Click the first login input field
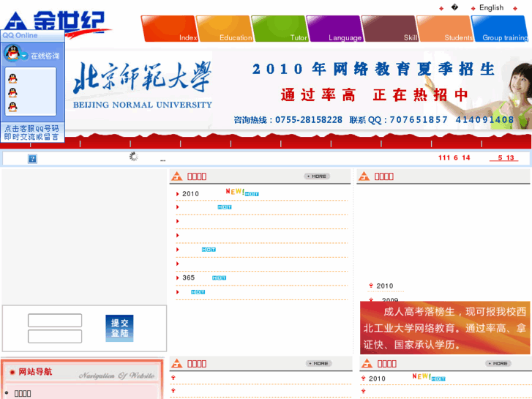 tap(55, 320)
